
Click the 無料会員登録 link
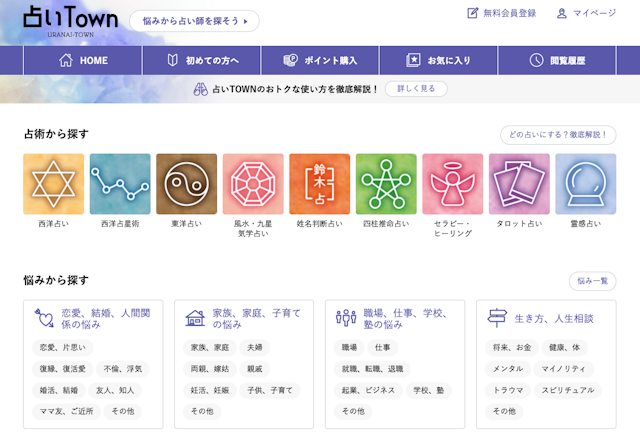[501, 14]
